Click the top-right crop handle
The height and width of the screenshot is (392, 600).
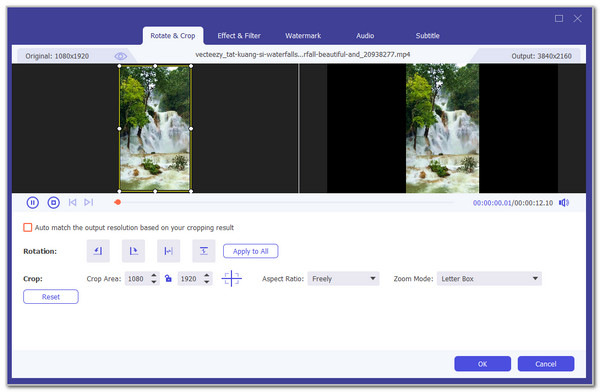pyautogui.click(x=191, y=66)
